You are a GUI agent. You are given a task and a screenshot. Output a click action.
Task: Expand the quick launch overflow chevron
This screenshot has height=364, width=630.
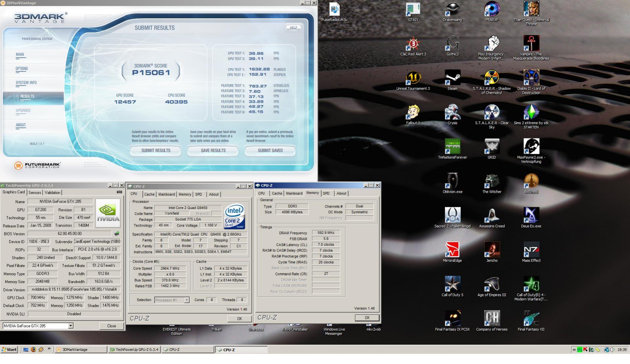pyautogui.click(x=49, y=349)
